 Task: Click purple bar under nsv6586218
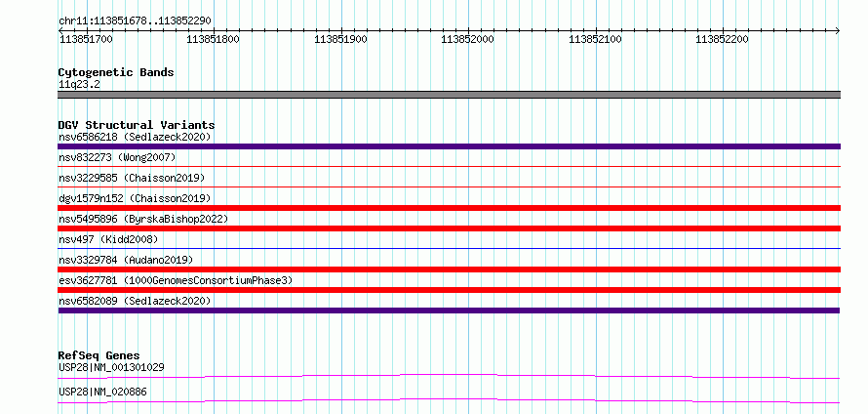tap(449, 146)
